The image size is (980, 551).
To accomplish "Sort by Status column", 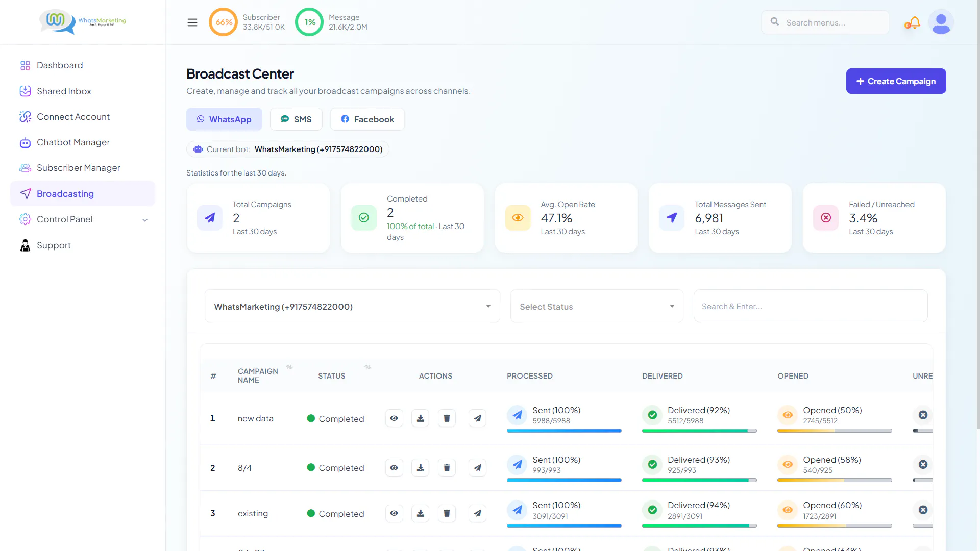I will point(367,367).
